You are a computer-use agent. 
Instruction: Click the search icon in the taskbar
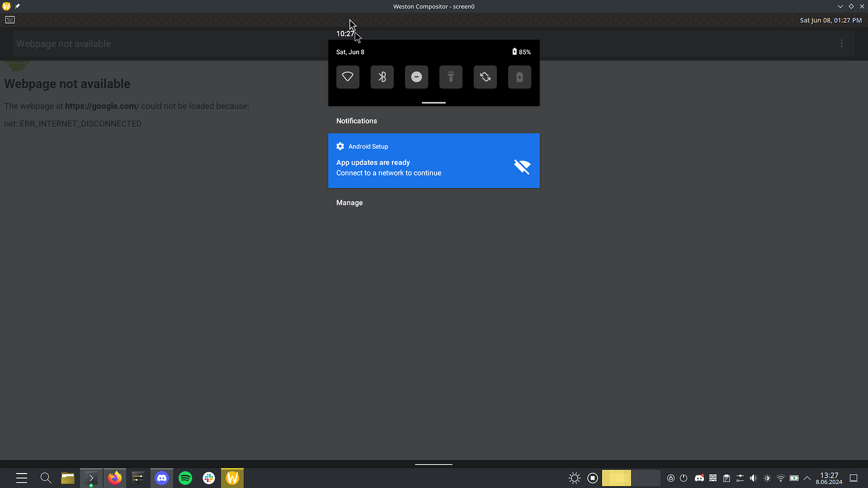coord(45,478)
